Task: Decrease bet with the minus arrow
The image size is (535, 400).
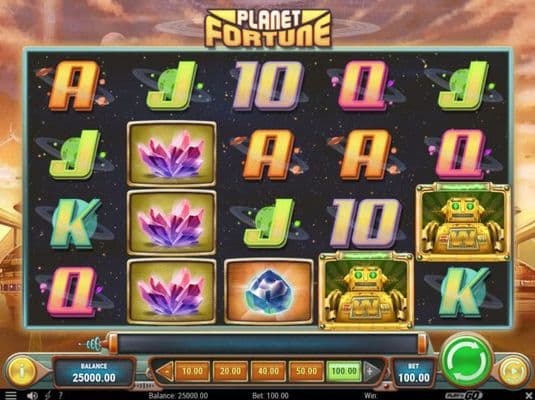Action: coord(167,371)
